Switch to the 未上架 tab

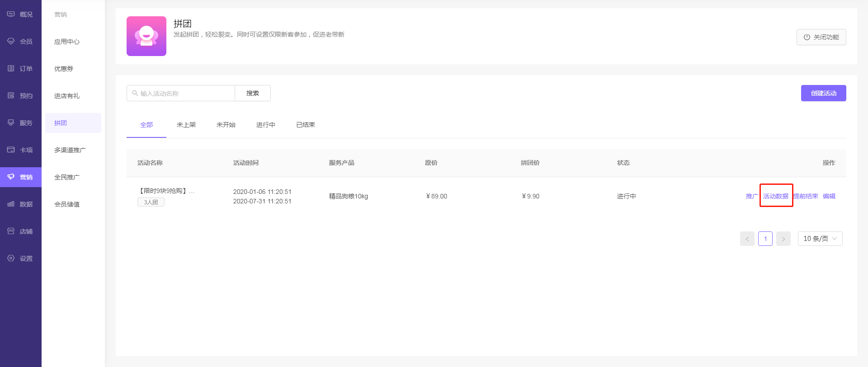pyautogui.click(x=186, y=125)
